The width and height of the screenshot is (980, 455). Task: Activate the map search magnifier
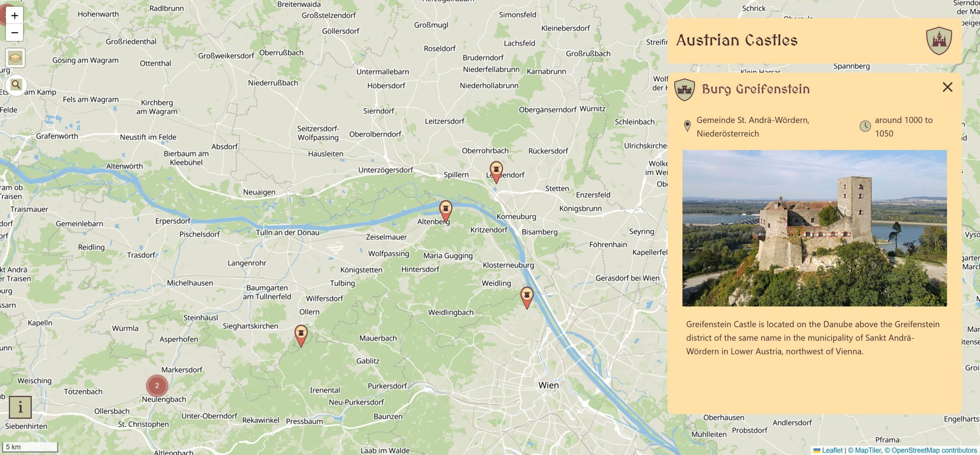coord(16,84)
